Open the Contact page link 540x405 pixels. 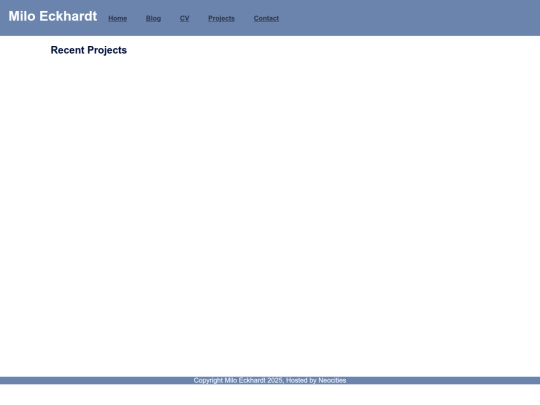[x=266, y=19]
